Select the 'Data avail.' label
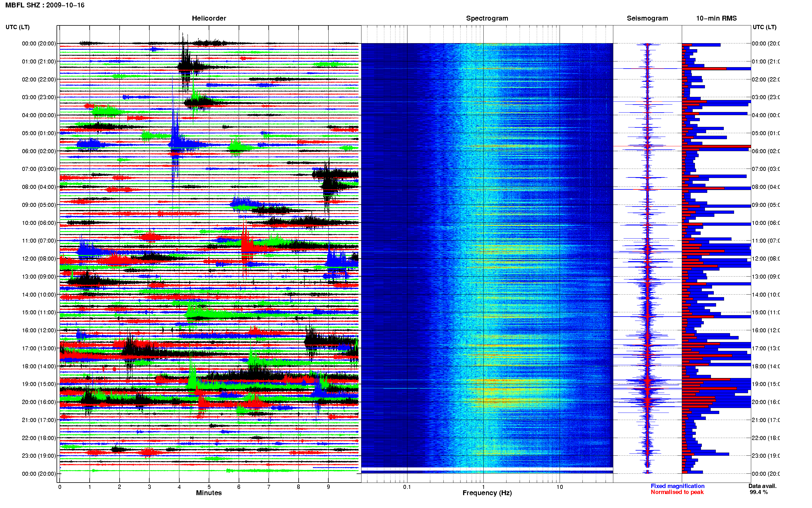 point(762,486)
